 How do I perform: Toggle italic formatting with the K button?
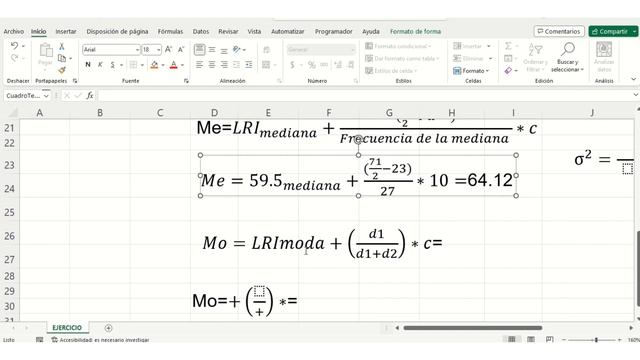[x=100, y=64]
